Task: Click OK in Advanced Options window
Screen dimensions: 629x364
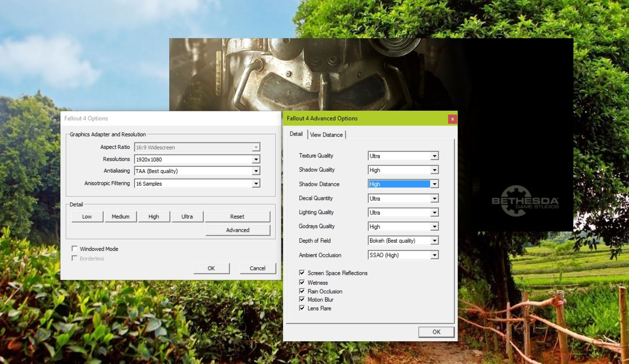Action: (x=436, y=332)
